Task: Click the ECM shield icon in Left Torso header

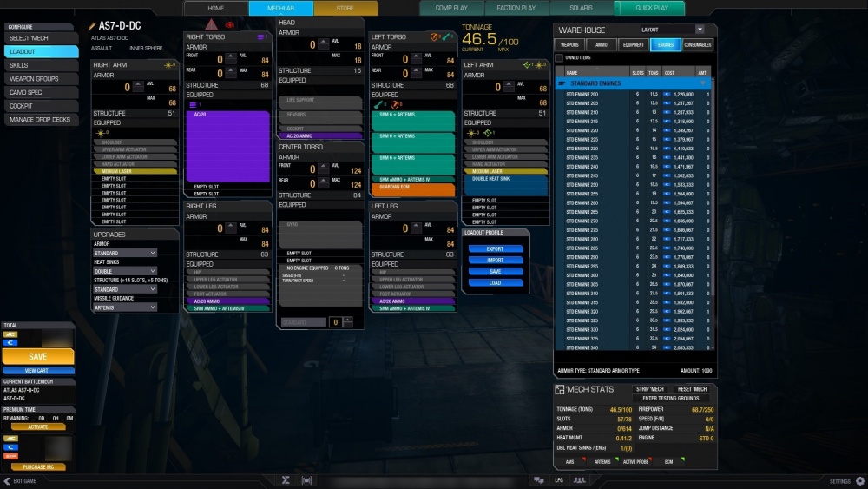Action: [x=434, y=37]
